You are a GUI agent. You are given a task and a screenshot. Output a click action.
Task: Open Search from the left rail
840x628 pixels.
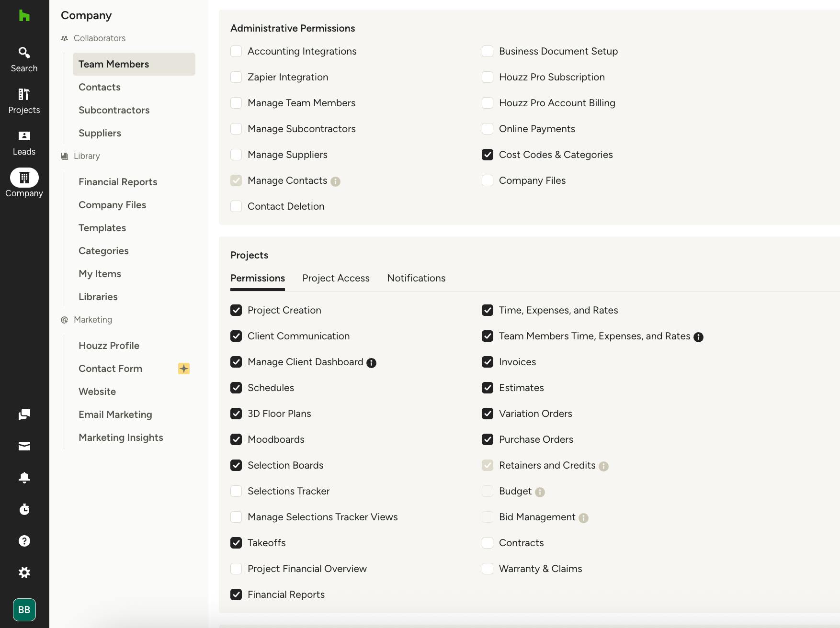24,59
